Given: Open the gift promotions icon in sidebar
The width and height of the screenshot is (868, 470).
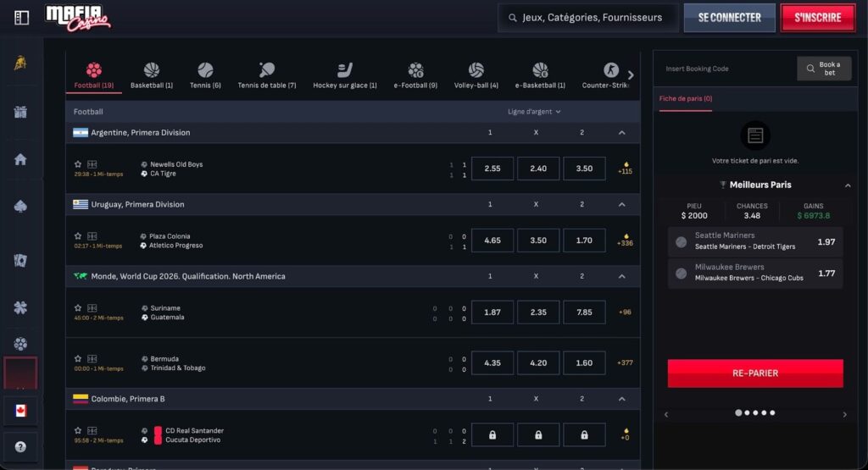Looking at the screenshot, I should tap(20, 112).
